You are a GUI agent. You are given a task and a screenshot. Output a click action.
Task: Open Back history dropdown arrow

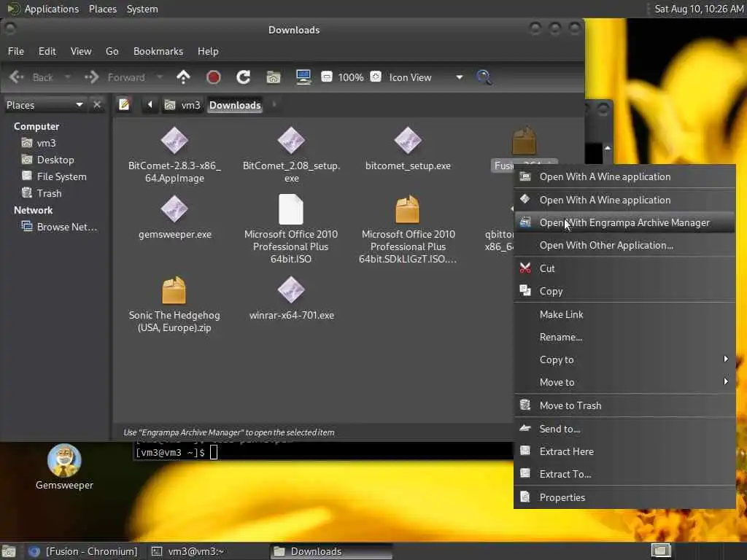67,77
